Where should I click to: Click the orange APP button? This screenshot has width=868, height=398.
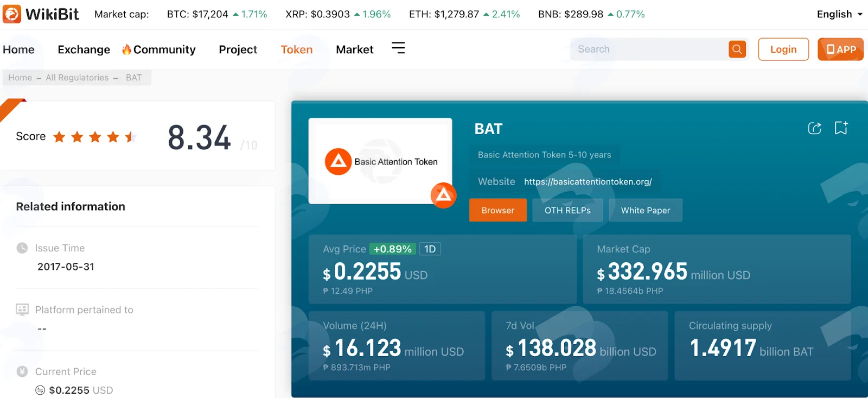tap(840, 49)
